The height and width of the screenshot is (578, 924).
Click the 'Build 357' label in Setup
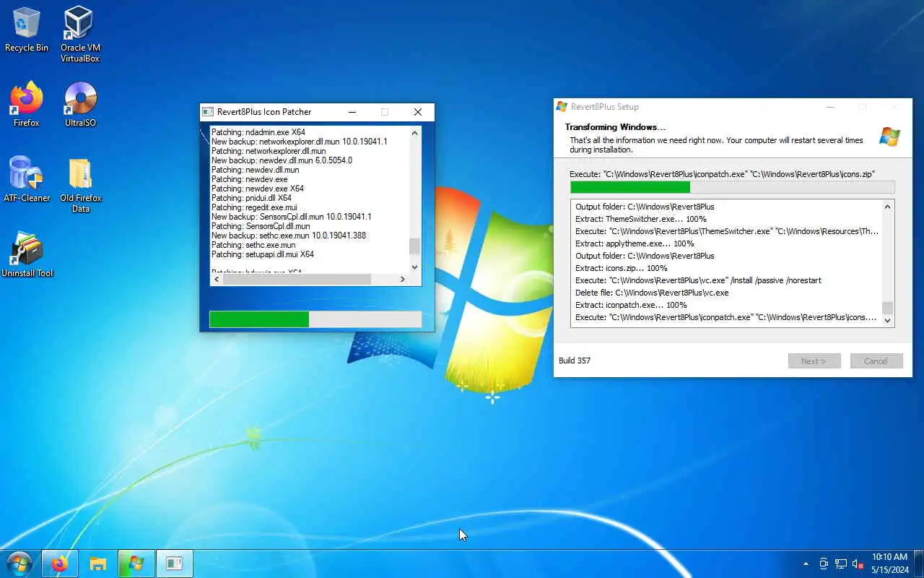[575, 361]
